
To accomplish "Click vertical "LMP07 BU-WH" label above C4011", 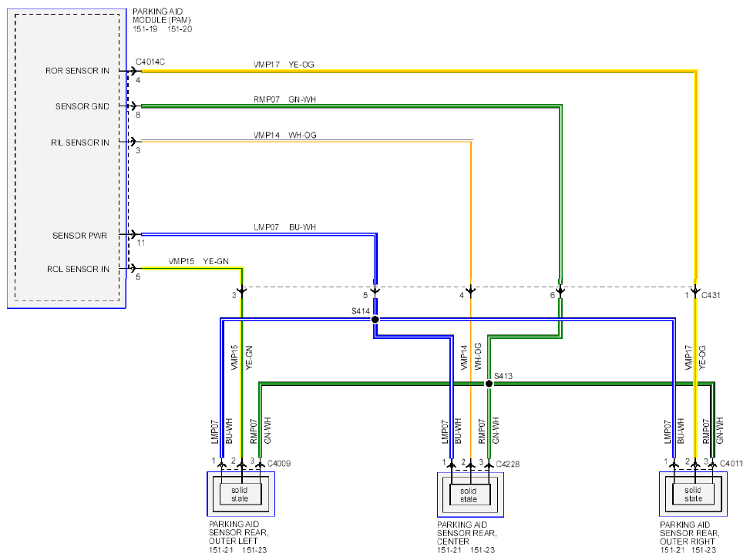I will click(x=674, y=431).
